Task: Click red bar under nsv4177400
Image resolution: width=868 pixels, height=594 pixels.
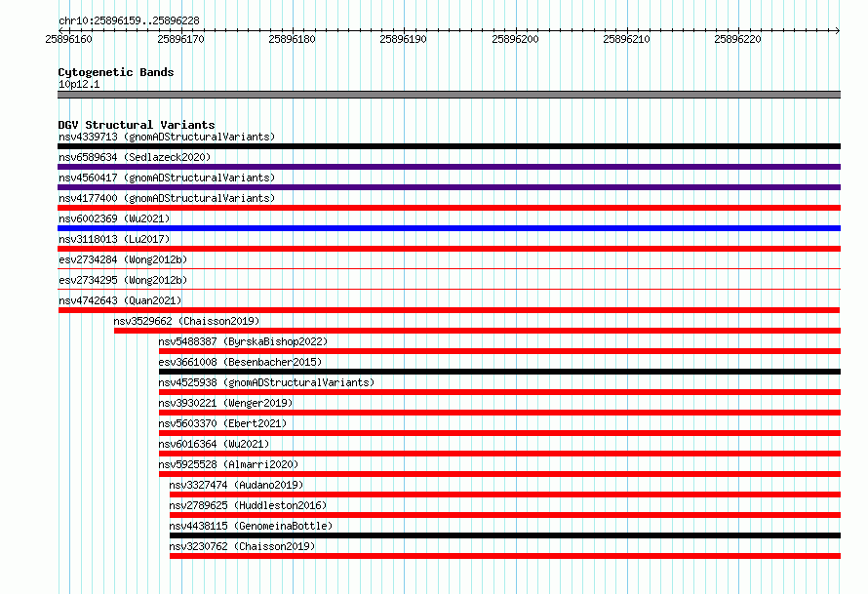Action: [x=449, y=208]
